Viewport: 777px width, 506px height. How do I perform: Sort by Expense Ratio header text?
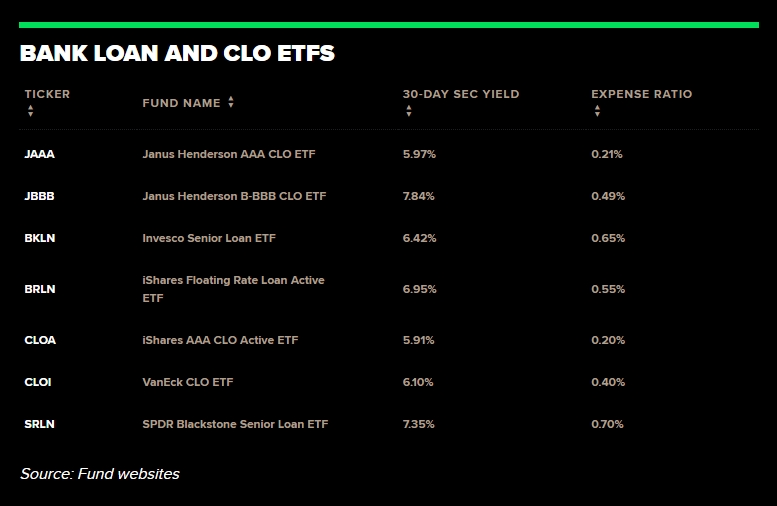[641, 94]
